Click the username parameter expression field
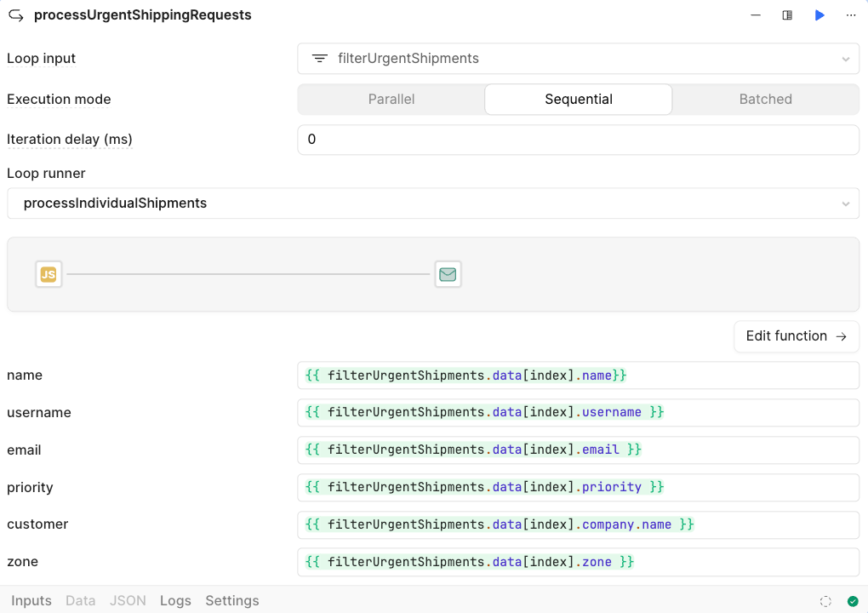 coord(578,413)
